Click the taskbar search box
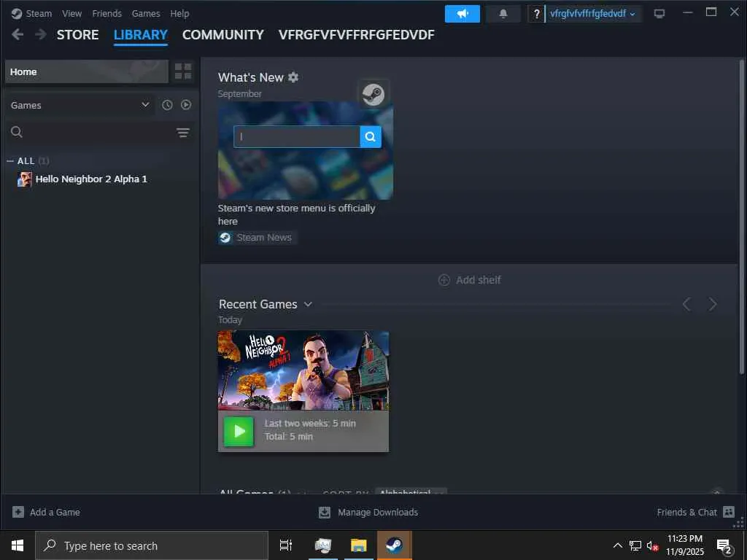 pos(152,545)
